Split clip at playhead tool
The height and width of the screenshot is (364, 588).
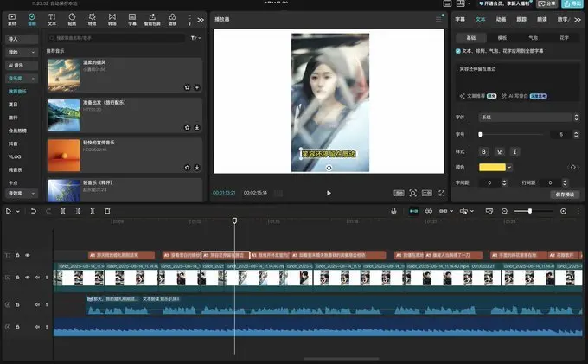[63, 211]
